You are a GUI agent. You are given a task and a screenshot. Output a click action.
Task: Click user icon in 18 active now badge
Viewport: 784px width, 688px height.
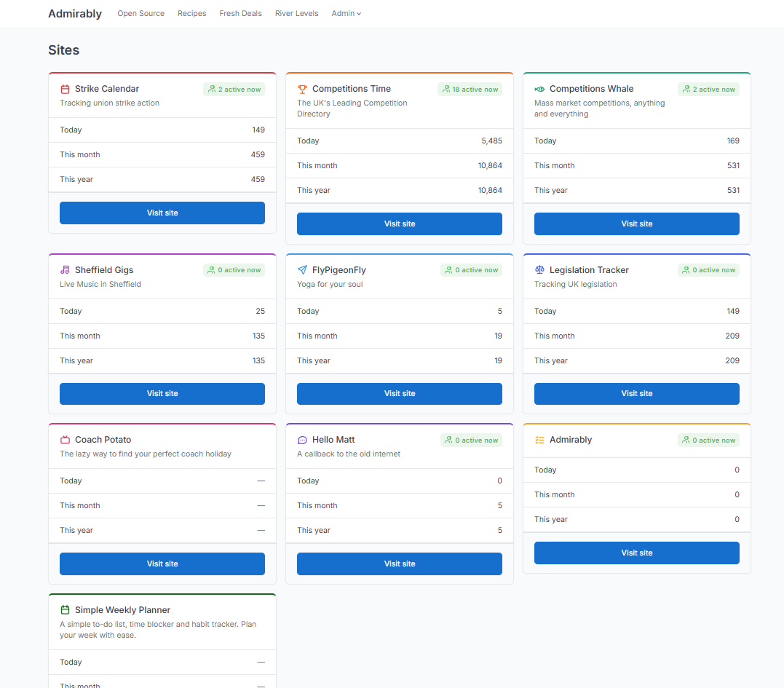pyautogui.click(x=446, y=89)
